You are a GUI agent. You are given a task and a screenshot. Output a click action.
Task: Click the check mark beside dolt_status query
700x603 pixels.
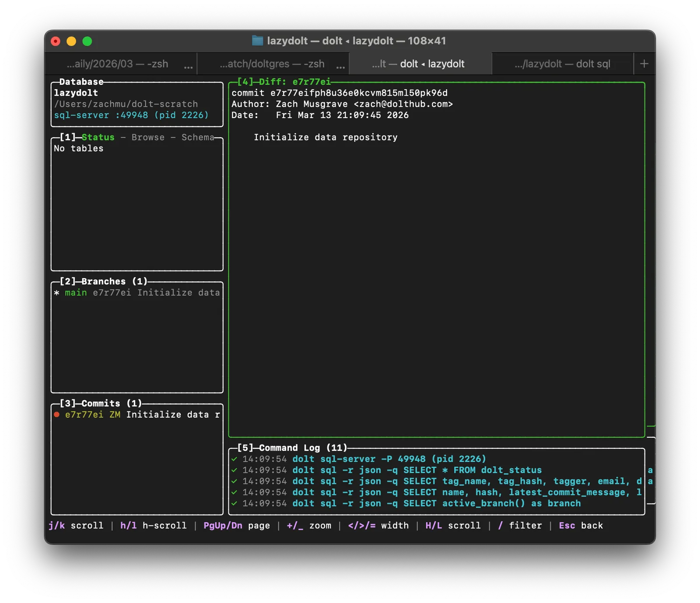(234, 470)
